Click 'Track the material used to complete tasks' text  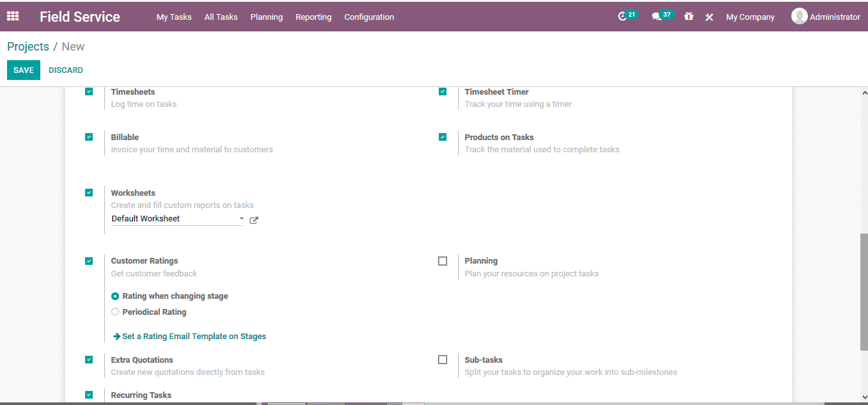542,150
